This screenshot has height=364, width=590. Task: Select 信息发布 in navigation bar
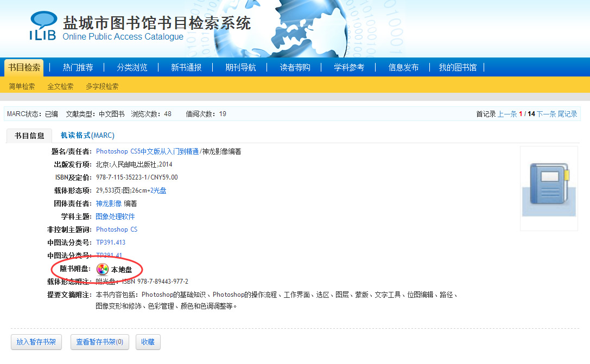[x=403, y=67]
